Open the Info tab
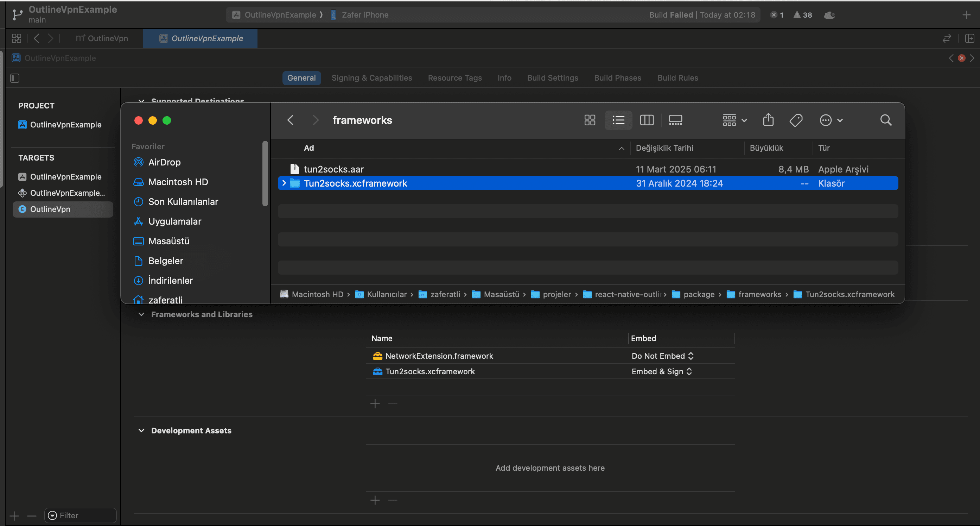 coord(504,78)
